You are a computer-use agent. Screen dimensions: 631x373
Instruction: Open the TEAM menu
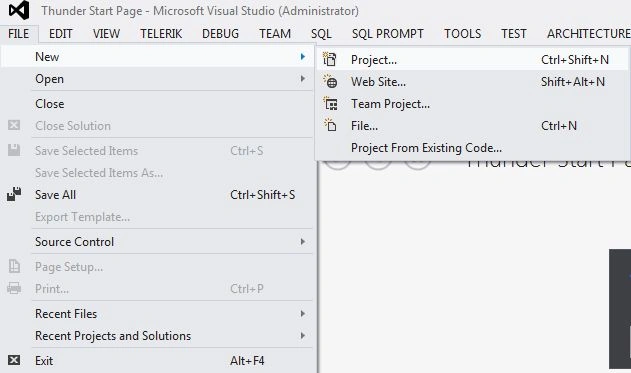pyautogui.click(x=275, y=33)
